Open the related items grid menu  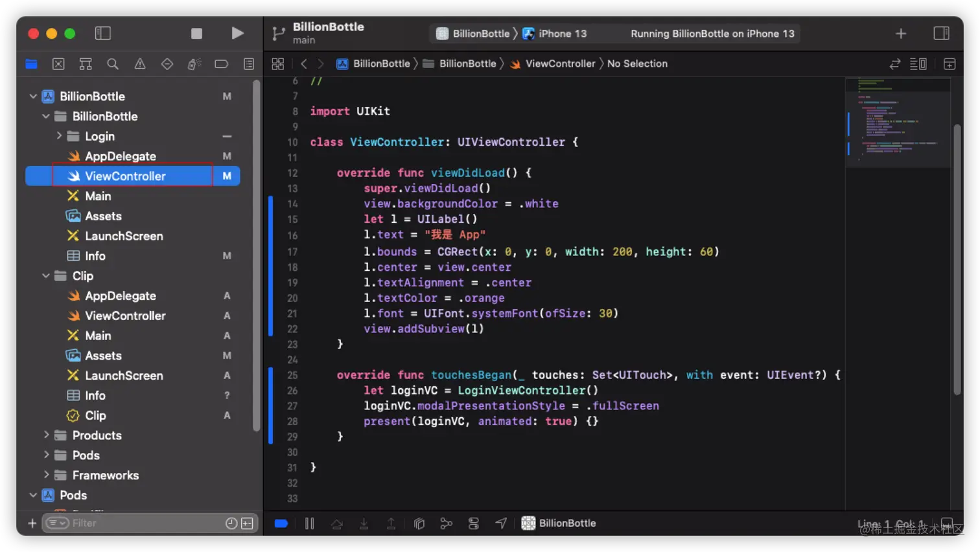(x=278, y=63)
